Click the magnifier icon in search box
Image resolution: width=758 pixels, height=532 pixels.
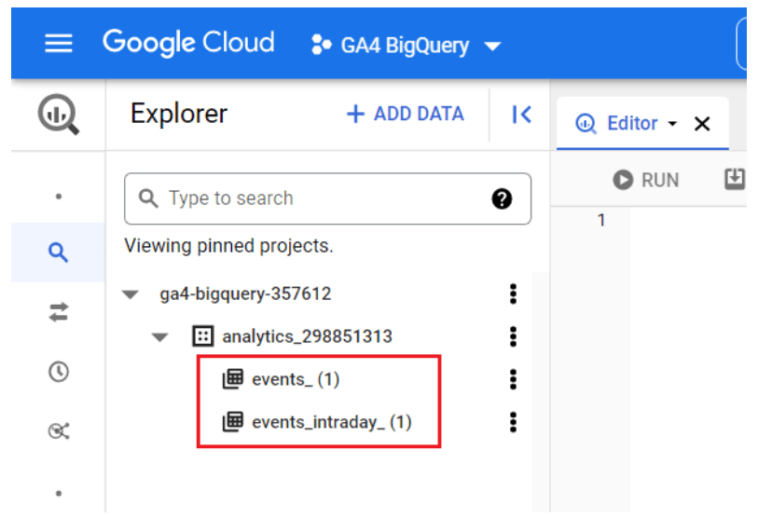click(x=148, y=198)
